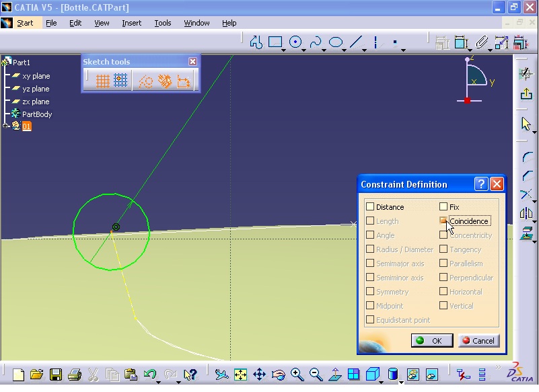Check the Fix checkbox

click(443, 206)
